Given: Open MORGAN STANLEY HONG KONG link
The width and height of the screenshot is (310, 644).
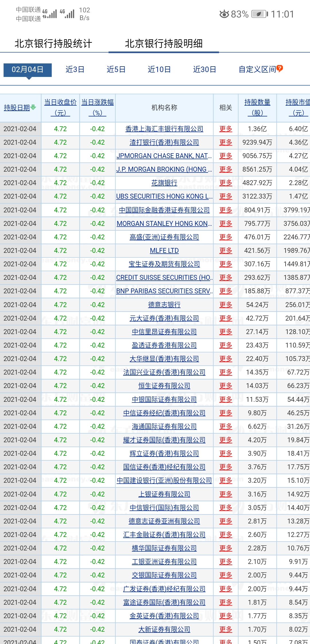Looking at the screenshot, I should click(164, 224).
